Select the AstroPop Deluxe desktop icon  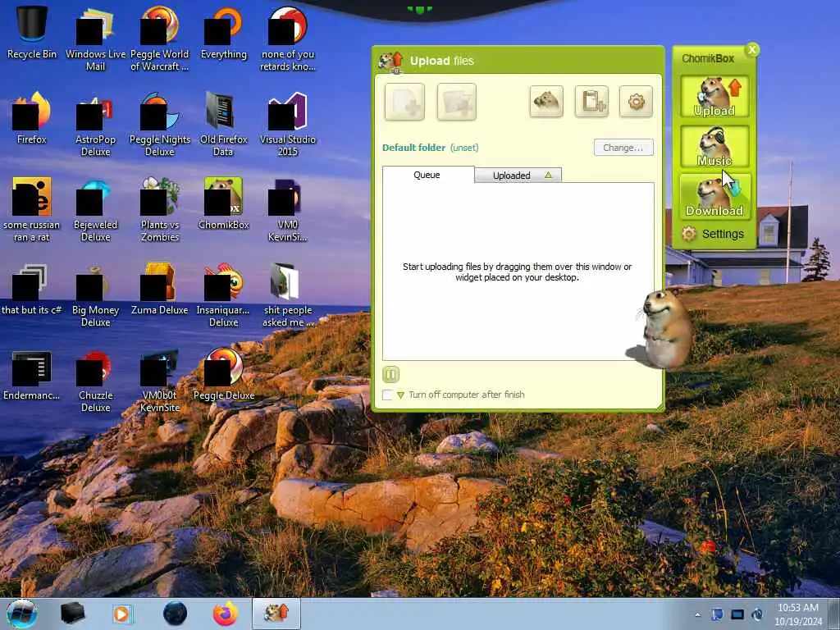[95, 125]
